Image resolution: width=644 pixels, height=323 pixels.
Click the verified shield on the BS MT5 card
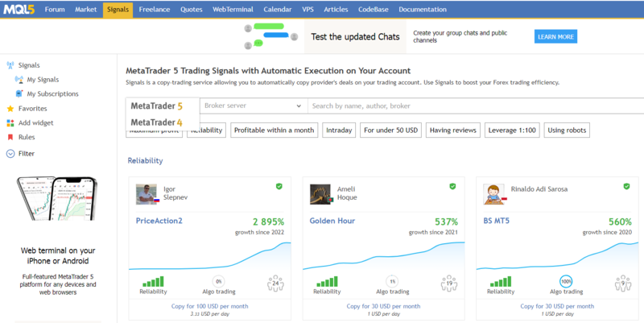tap(626, 187)
